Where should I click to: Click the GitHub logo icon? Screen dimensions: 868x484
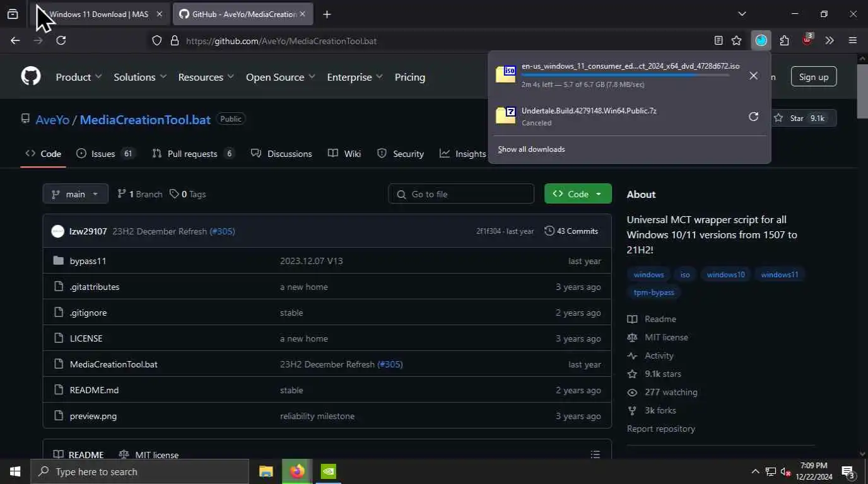[x=31, y=77]
